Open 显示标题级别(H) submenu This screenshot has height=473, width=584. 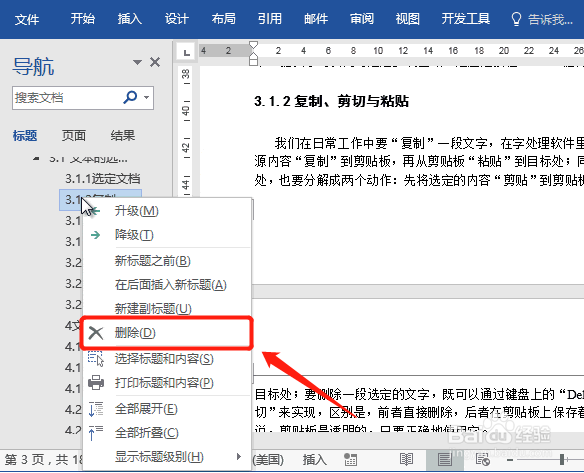(x=166, y=457)
